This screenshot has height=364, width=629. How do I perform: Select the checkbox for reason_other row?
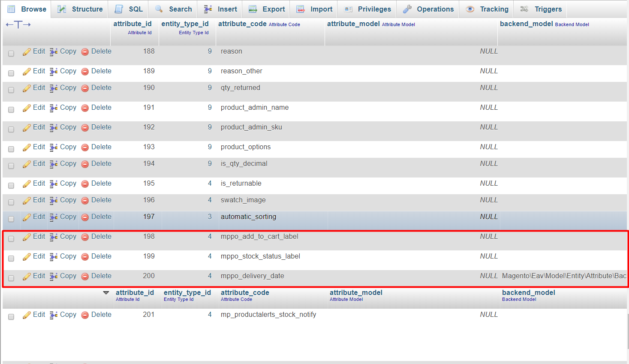pos(11,73)
